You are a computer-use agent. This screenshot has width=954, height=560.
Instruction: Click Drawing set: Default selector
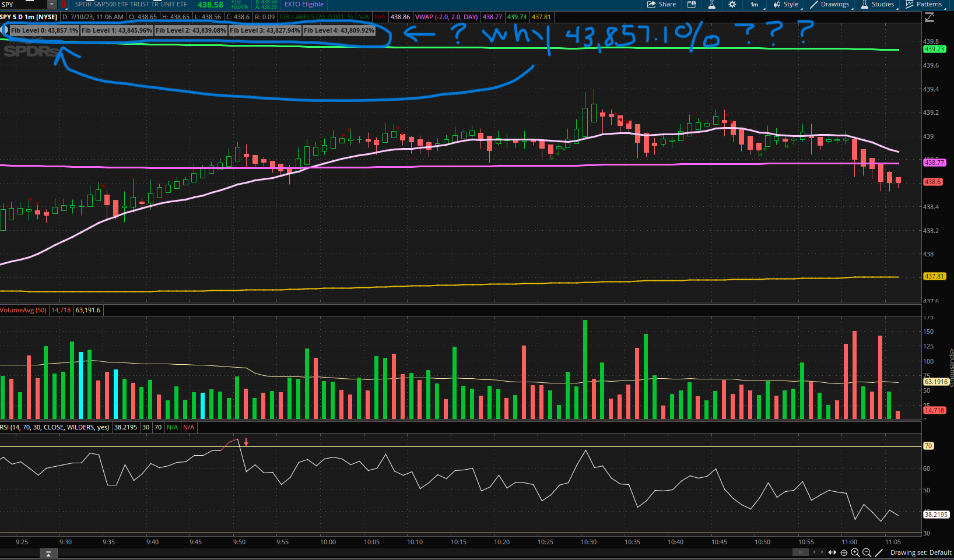tap(920, 552)
